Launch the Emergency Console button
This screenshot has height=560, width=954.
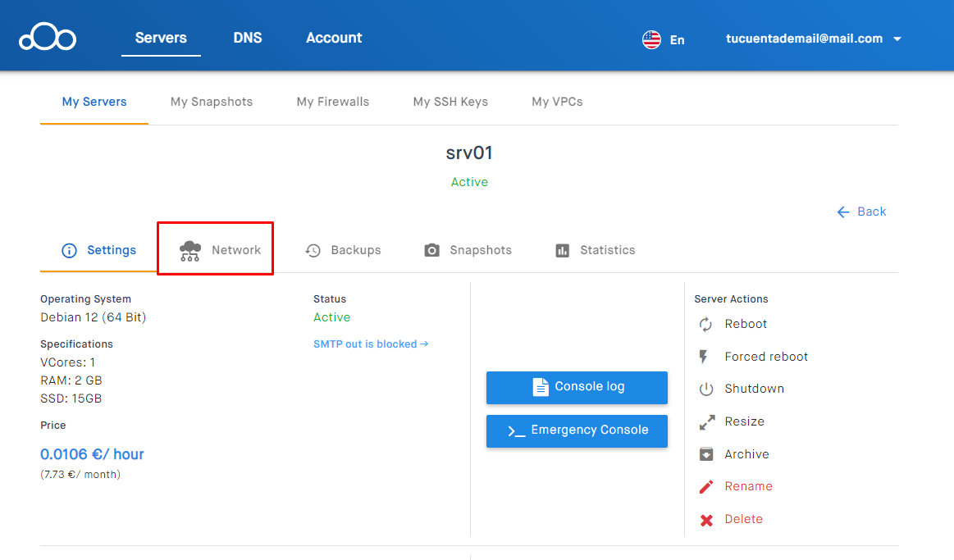click(x=577, y=430)
